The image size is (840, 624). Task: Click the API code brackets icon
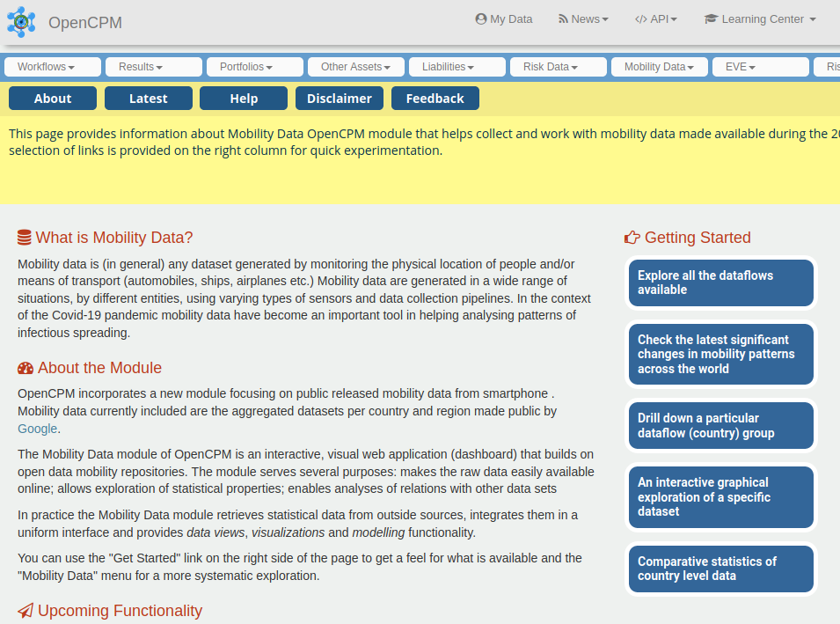pyautogui.click(x=640, y=18)
